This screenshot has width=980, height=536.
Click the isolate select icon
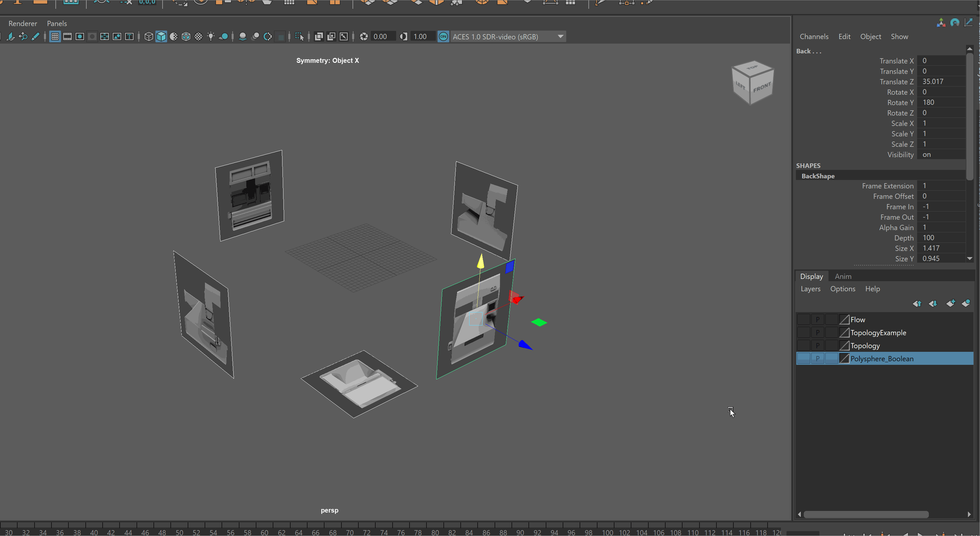click(x=299, y=36)
